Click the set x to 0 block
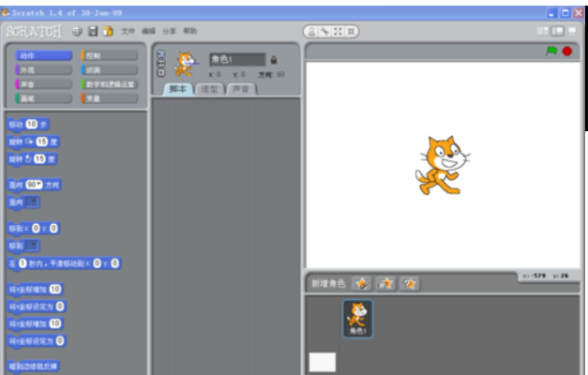 click(x=37, y=307)
